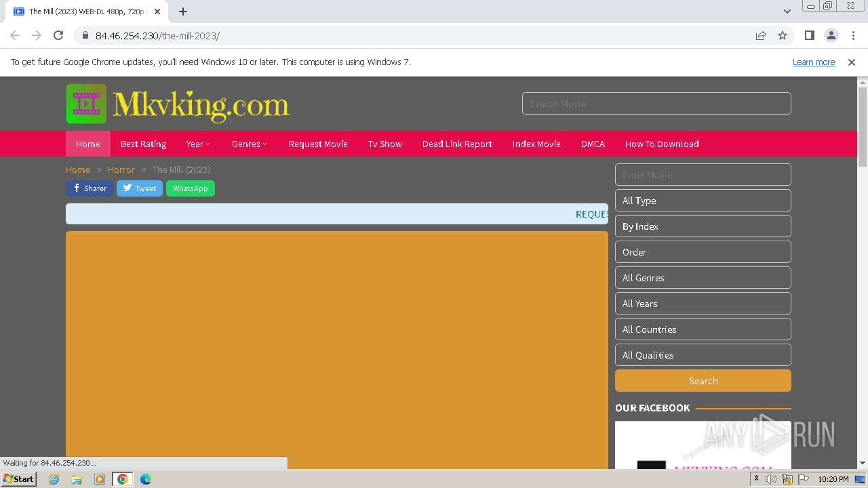Click the 10:20 PM system clock
This screenshot has height=488, width=868.
pyautogui.click(x=833, y=479)
